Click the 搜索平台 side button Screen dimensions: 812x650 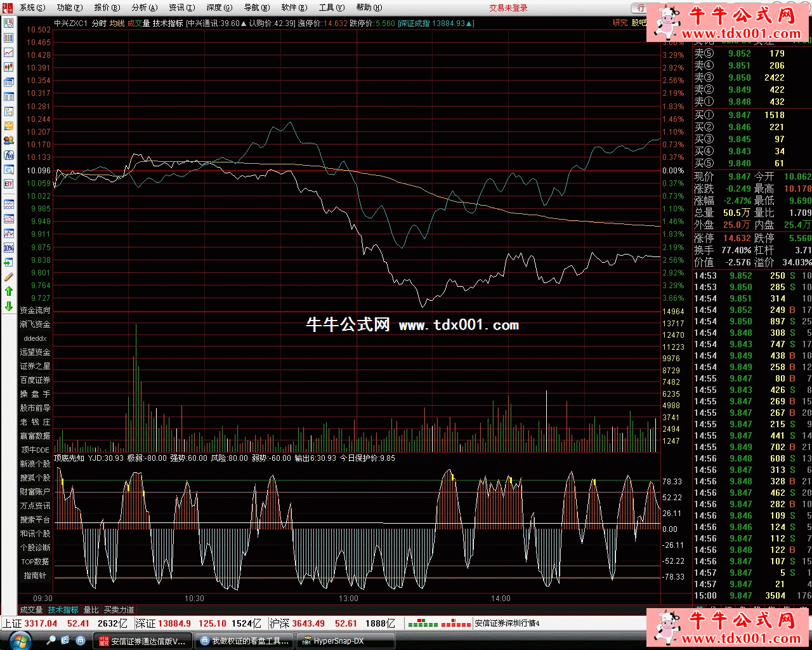click(x=35, y=520)
